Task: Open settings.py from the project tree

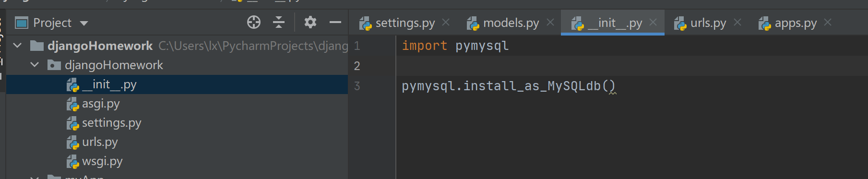Action: tap(111, 123)
